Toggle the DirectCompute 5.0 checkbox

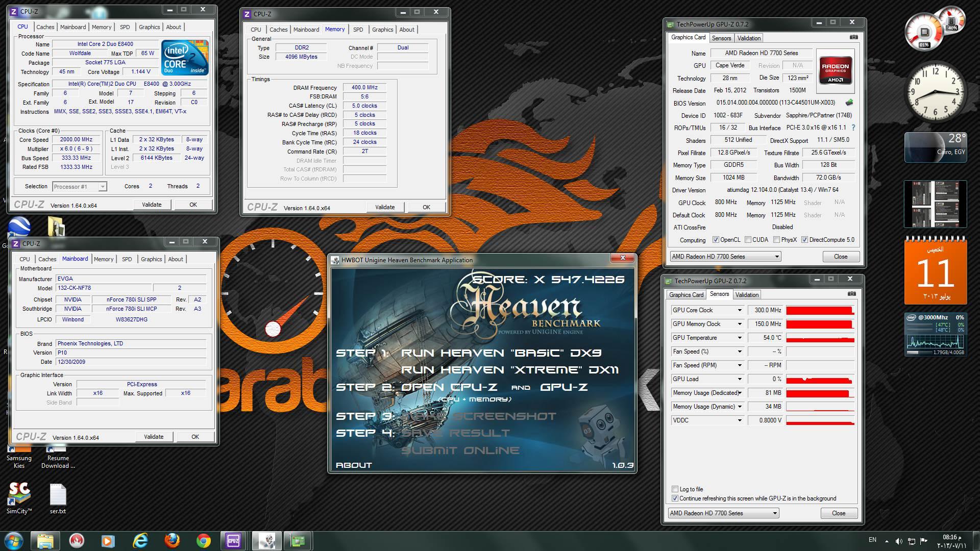click(x=804, y=240)
